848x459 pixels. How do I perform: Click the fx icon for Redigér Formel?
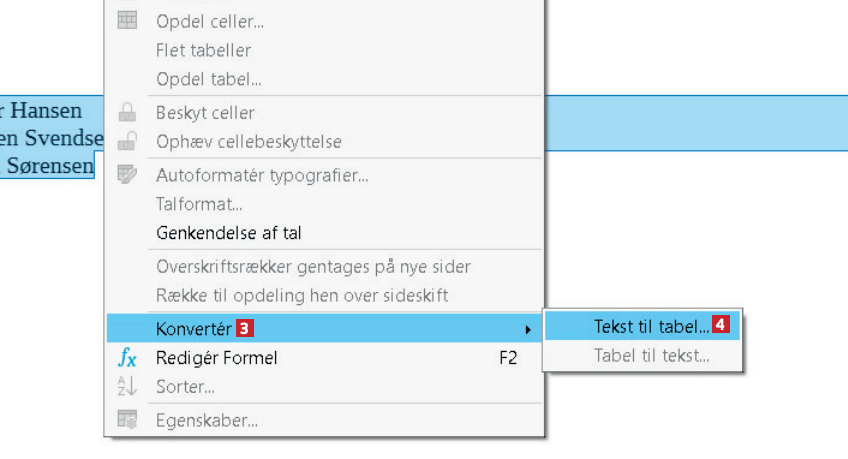[x=127, y=358]
